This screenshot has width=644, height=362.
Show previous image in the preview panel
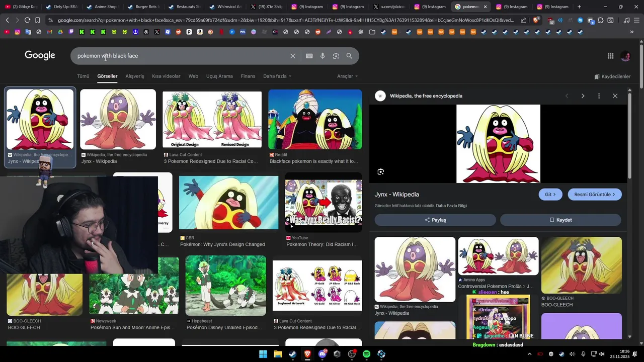tap(567, 96)
